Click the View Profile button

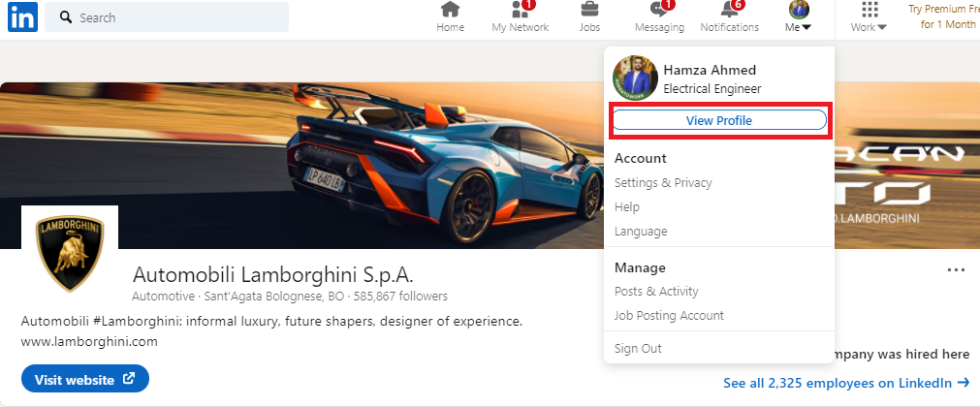pos(719,120)
